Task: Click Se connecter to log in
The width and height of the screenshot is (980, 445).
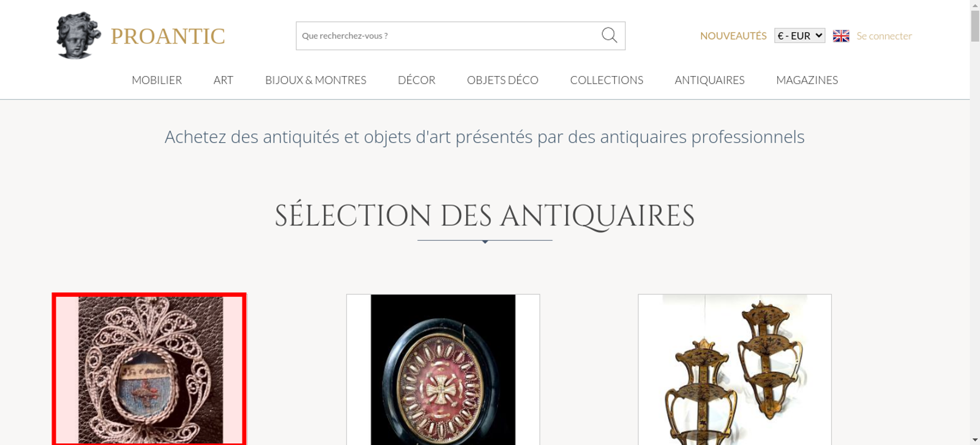Action: coord(884,36)
